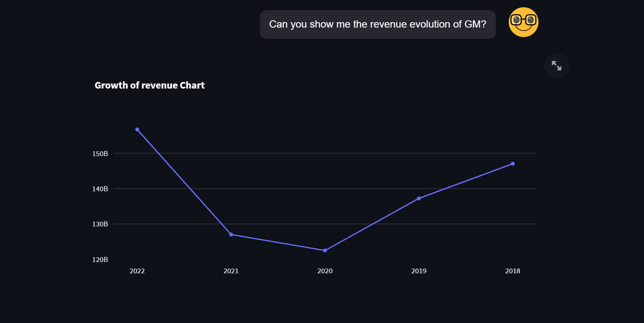Click the 2022 x-axis label
644x323 pixels.
pos(137,271)
